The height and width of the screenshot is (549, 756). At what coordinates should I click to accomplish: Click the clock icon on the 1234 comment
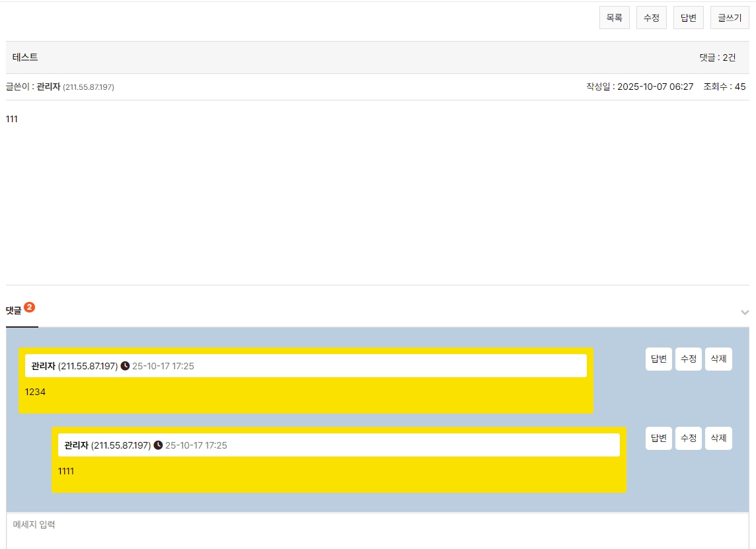[125, 366]
